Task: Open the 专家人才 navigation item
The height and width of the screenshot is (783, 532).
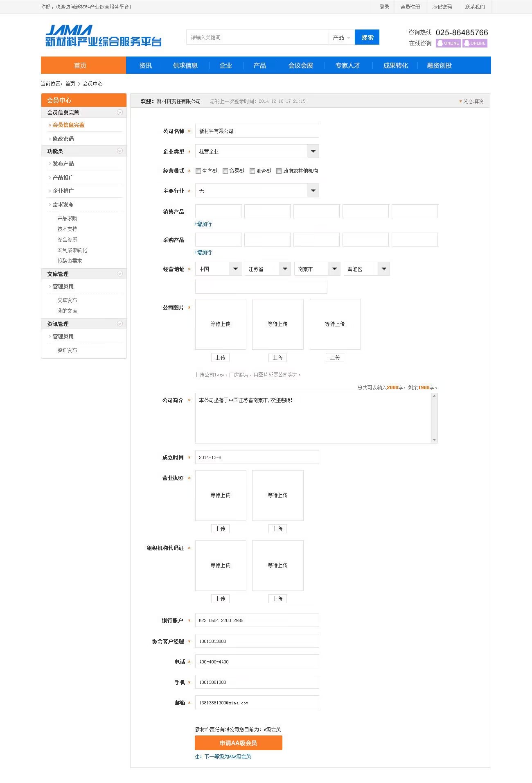Action: 348,65
